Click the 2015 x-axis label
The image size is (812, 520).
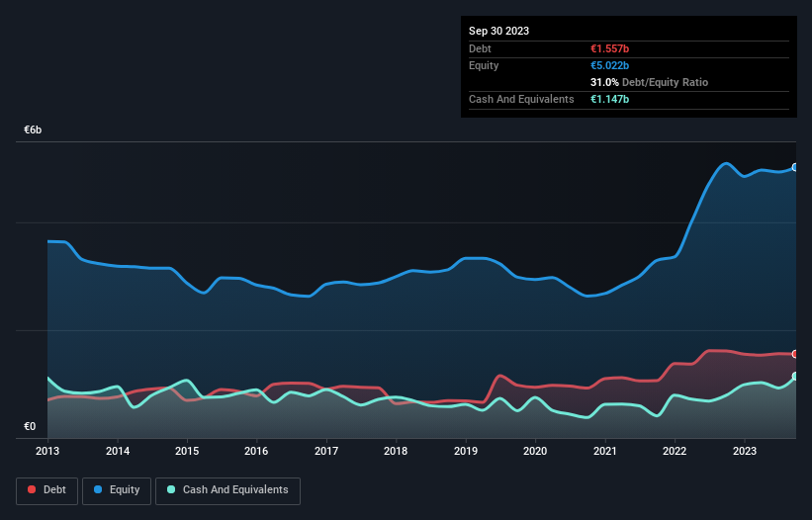(187, 451)
